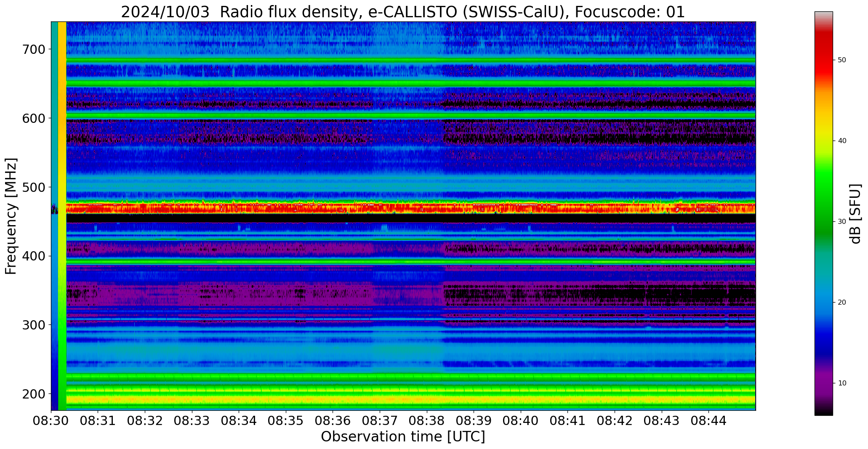Click the solid black band near 455 MHz
Viewport: 868px width, 449px height.
click(411, 218)
